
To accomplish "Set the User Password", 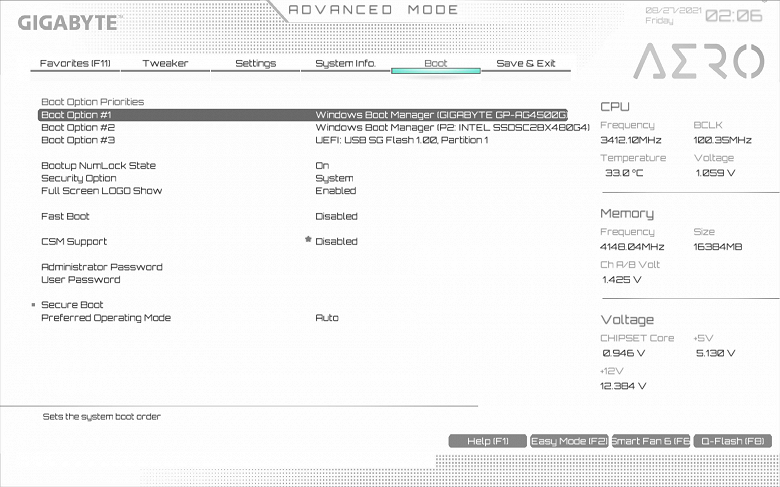I will (81, 280).
